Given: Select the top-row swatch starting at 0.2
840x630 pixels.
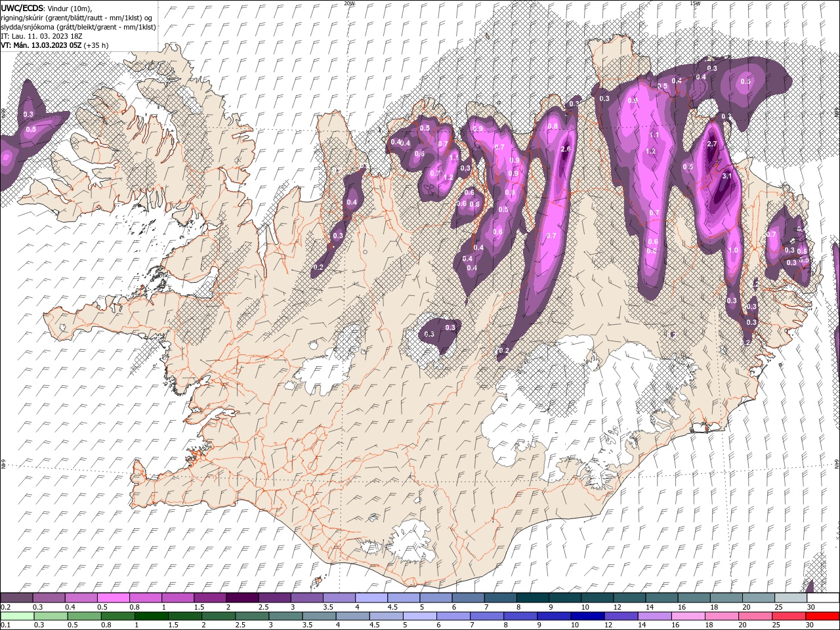Looking at the screenshot, I should [16, 598].
